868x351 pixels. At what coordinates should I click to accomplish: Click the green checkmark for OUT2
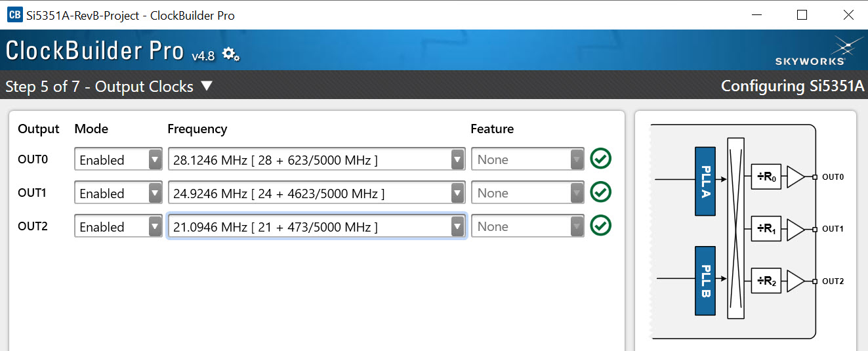[600, 226]
